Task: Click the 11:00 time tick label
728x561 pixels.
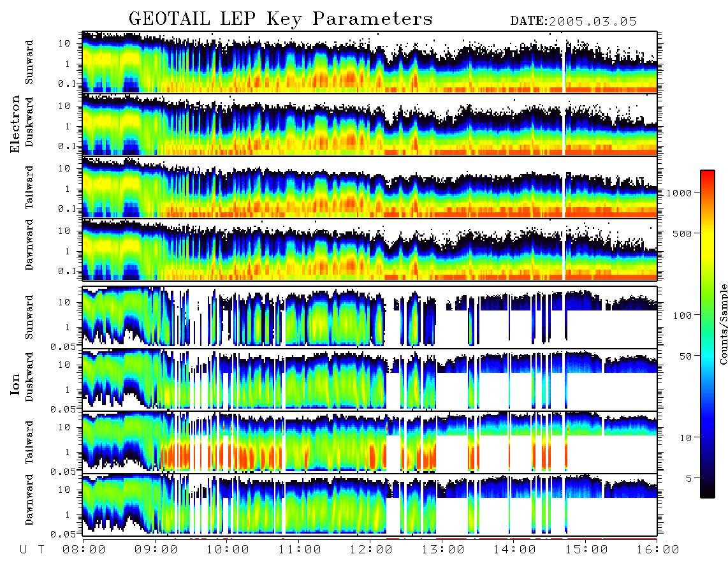Action: click(x=300, y=550)
